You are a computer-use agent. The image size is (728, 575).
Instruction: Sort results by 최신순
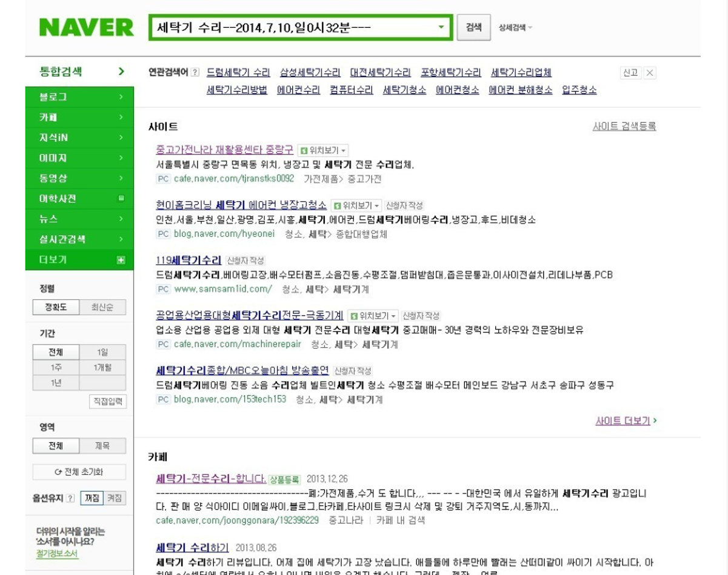tap(102, 307)
